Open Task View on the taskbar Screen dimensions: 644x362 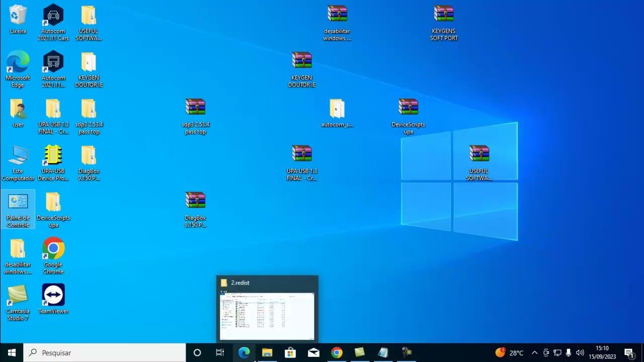click(220, 352)
